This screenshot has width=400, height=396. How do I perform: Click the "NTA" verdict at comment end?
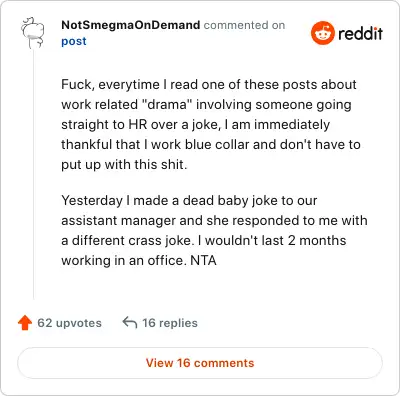[x=203, y=260]
